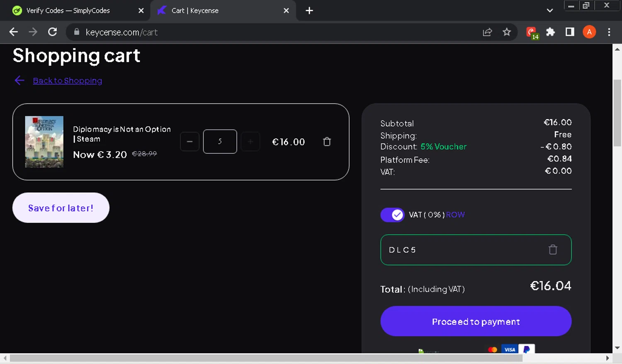Image resolution: width=622 pixels, height=364 pixels.
Task: Click the Shipping value Free
Action: 563,135
